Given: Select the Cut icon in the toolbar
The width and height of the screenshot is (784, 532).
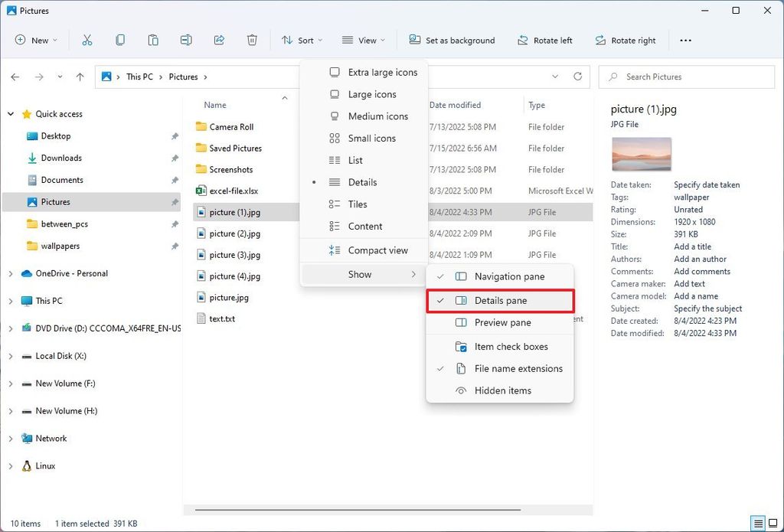Looking at the screenshot, I should click(87, 40).
